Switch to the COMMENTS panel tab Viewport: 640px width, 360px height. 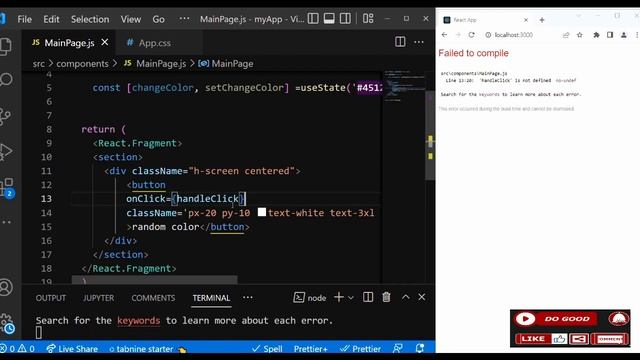coord(153,298)
